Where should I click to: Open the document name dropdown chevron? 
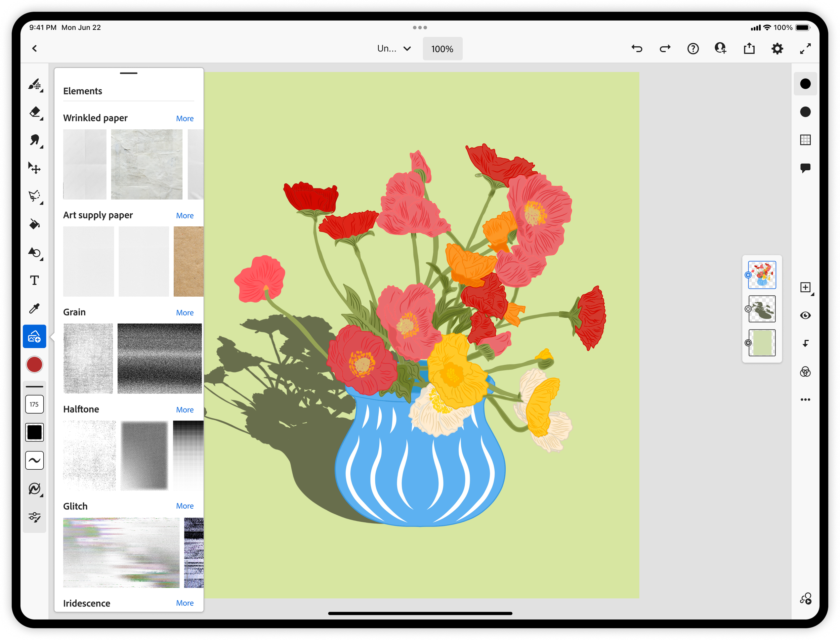tap(407, 49)
